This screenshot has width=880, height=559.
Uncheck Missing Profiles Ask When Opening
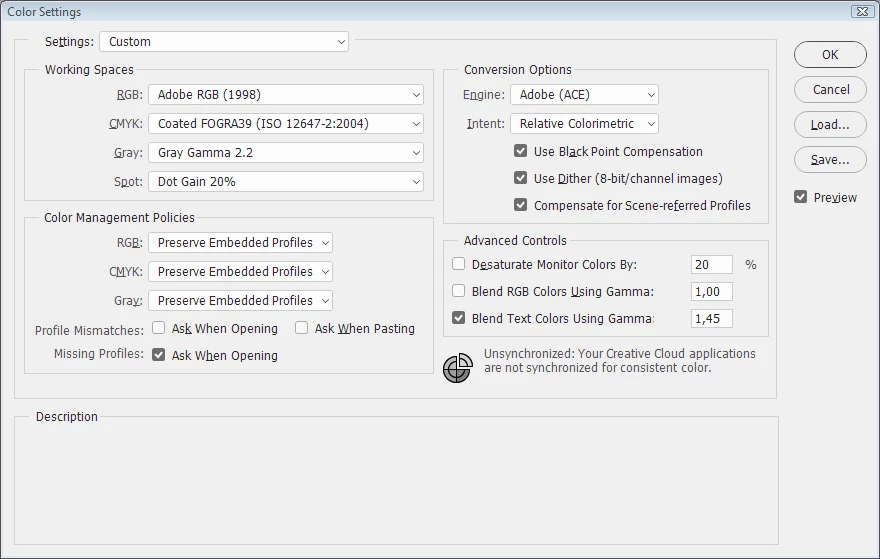[x=158, y=355]
